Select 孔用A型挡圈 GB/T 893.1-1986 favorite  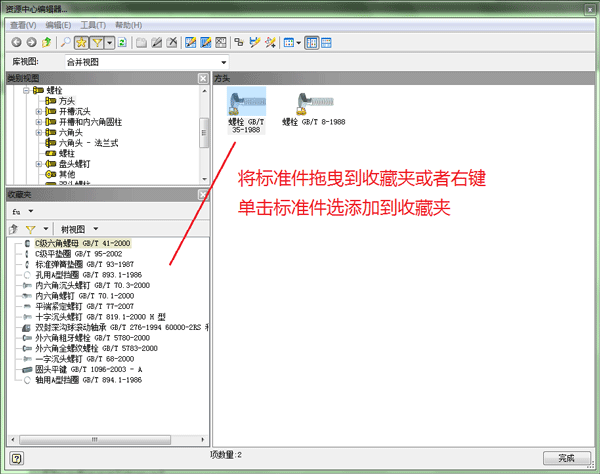88,275
